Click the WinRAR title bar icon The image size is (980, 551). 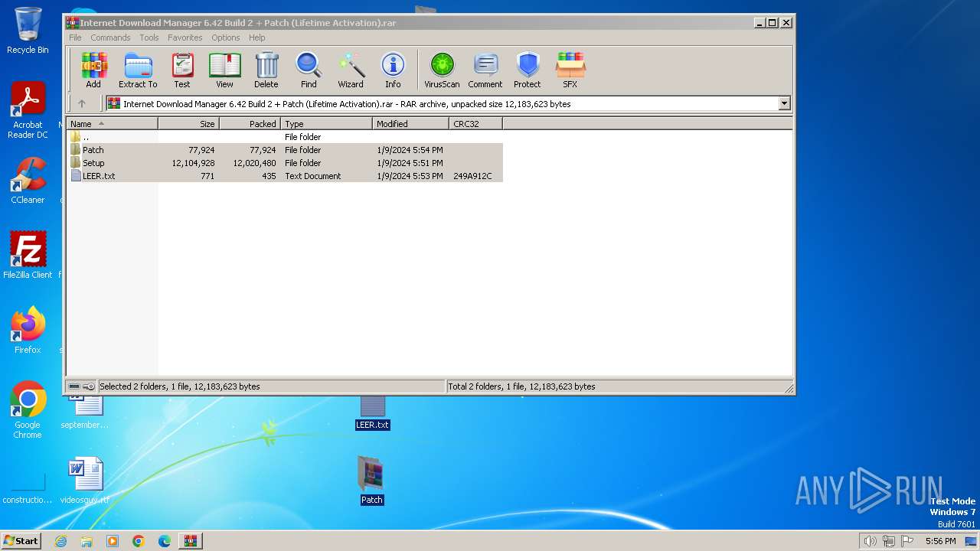pyautogui.click(x=73, y=22)
